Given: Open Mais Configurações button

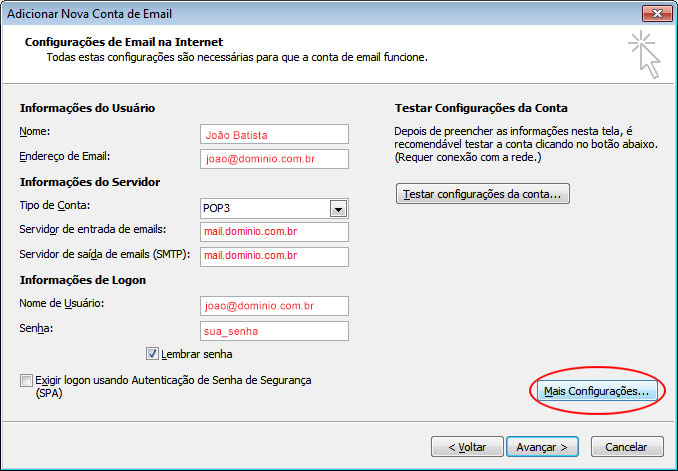Looking at the screenshot, I should pos(597,391).
